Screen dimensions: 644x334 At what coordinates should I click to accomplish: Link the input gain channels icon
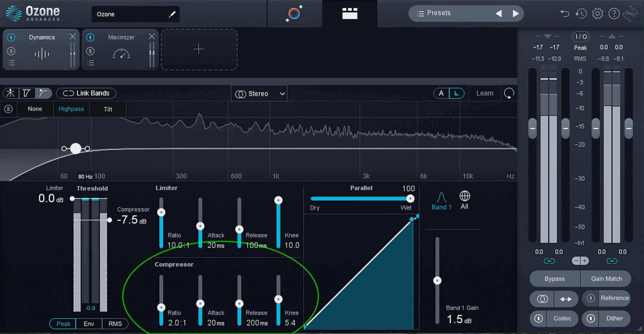click(549, 261)
